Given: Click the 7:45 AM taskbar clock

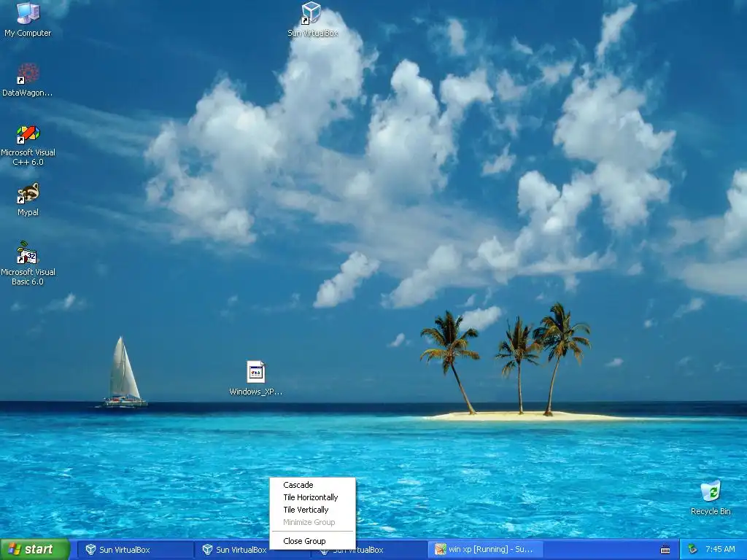Looking at the screenshot, I should (x=720, y=550).
